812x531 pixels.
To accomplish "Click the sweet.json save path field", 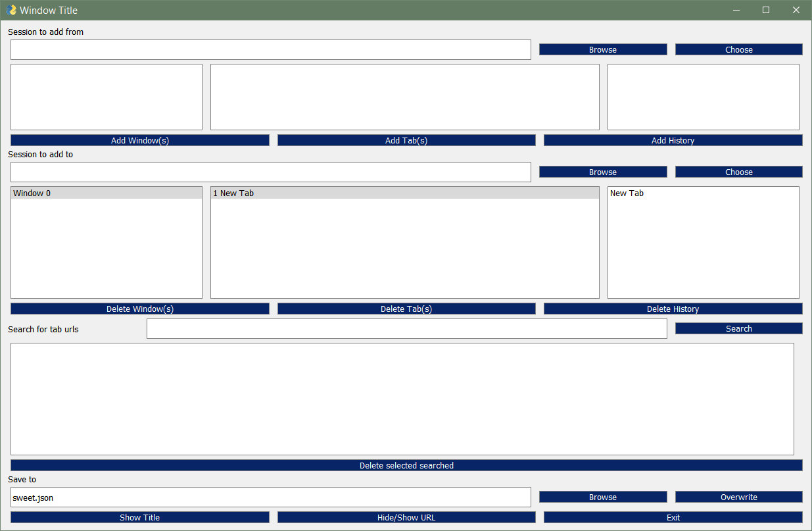I will (x=270, y=497).
